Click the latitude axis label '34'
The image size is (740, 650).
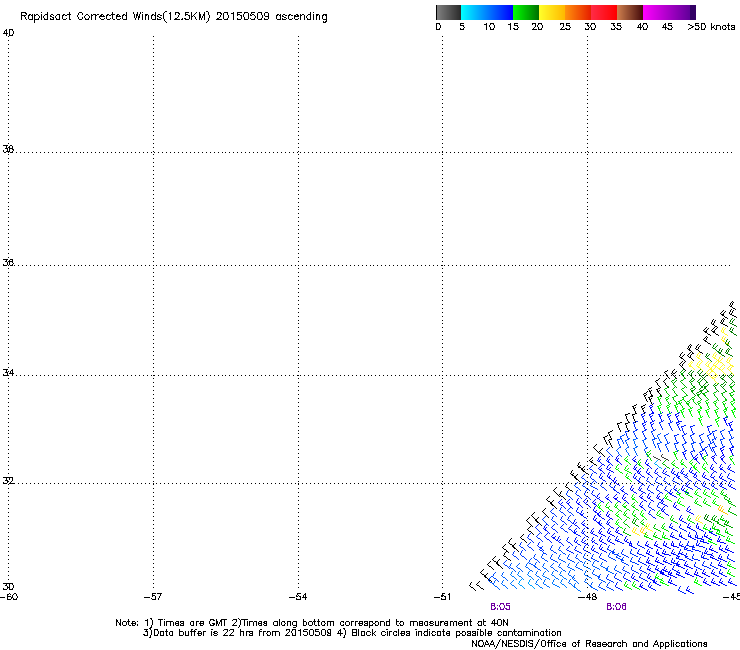(x=8, y=373)
